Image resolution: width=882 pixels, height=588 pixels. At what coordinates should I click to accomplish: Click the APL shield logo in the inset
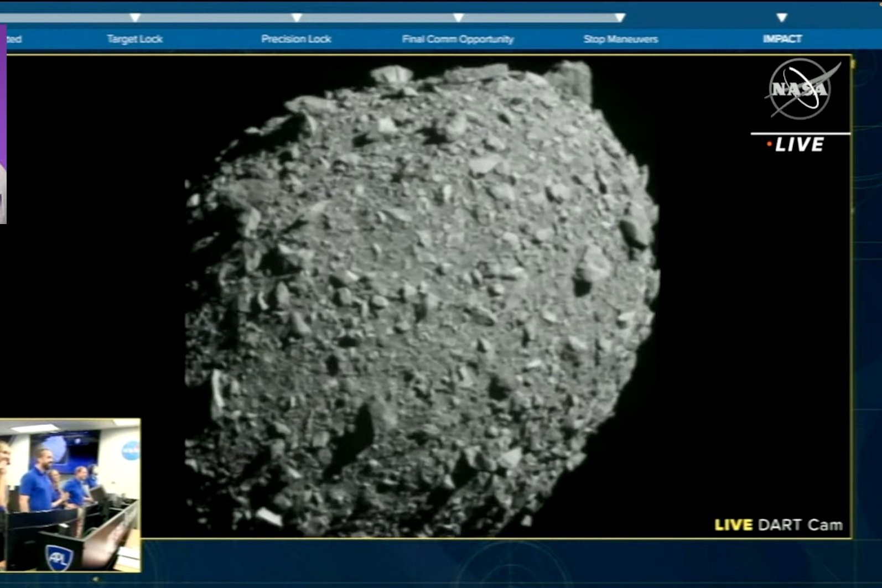point(59,557)
